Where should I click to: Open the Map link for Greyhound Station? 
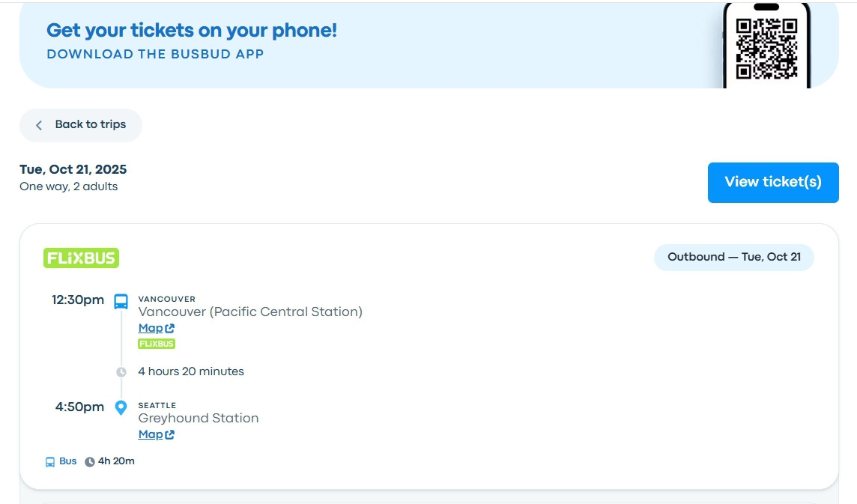151,434
